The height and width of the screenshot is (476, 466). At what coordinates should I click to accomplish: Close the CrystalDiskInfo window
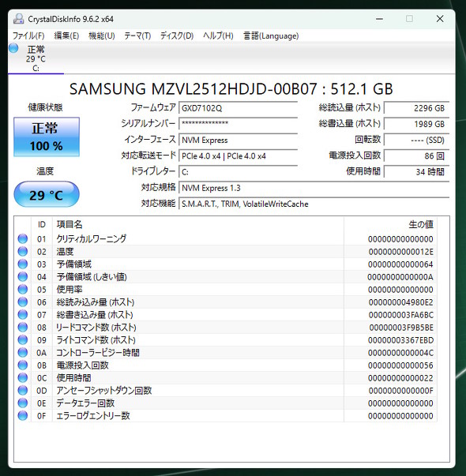coord(440,19)
